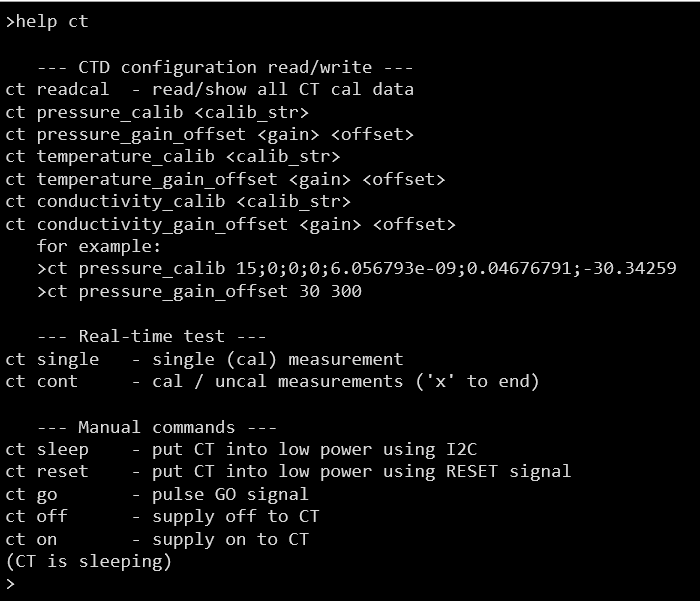Click the 'ct pressure_calib <calib_str>' line
Image resolution: width=700 pixels, height=601 pixels.
157,112
